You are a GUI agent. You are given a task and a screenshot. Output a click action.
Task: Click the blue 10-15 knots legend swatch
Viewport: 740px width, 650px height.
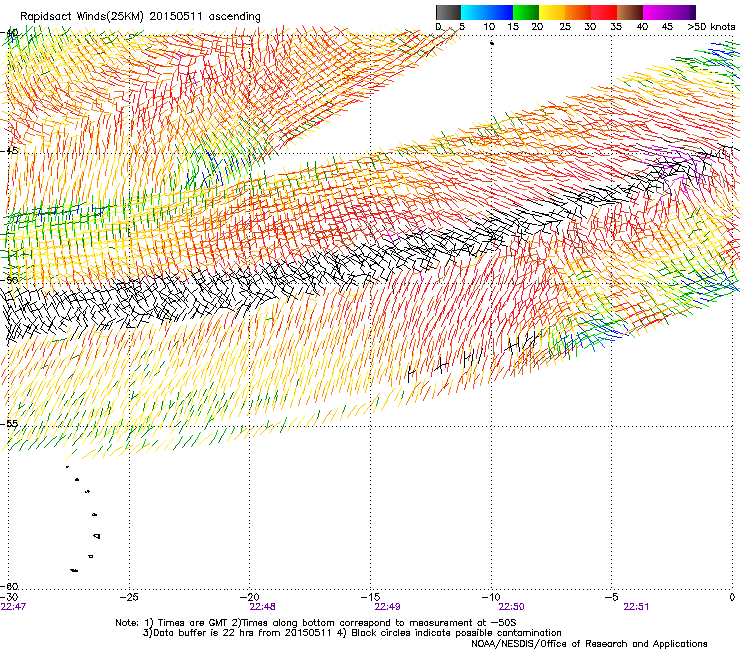point(500,12)
